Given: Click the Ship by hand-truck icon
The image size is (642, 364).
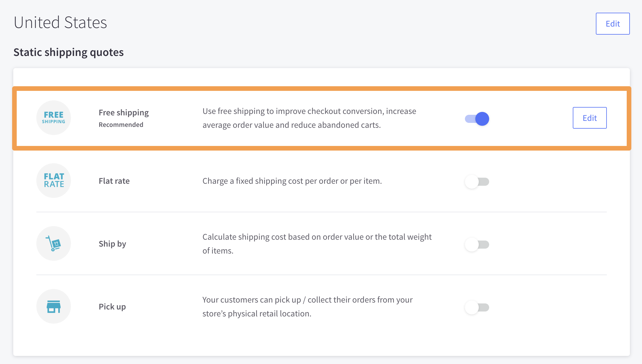Looking at the screenshot, I should [54, 243].
